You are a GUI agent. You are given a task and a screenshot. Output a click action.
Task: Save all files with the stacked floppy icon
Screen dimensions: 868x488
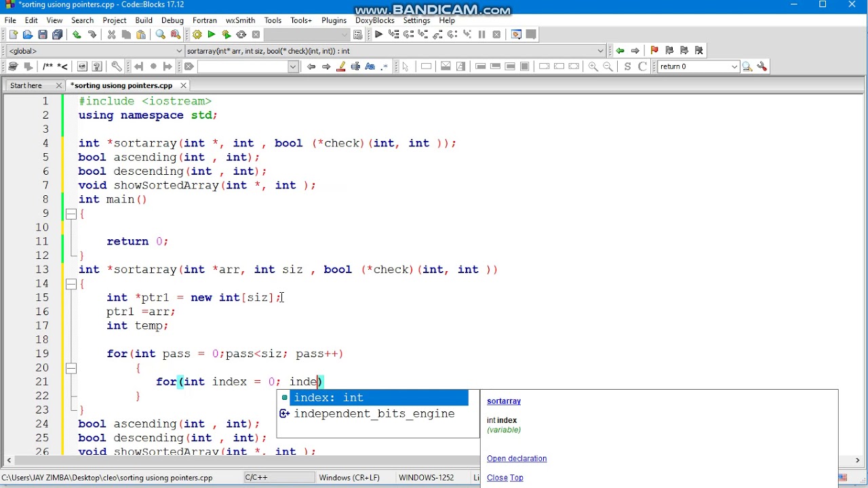point(58,35)
